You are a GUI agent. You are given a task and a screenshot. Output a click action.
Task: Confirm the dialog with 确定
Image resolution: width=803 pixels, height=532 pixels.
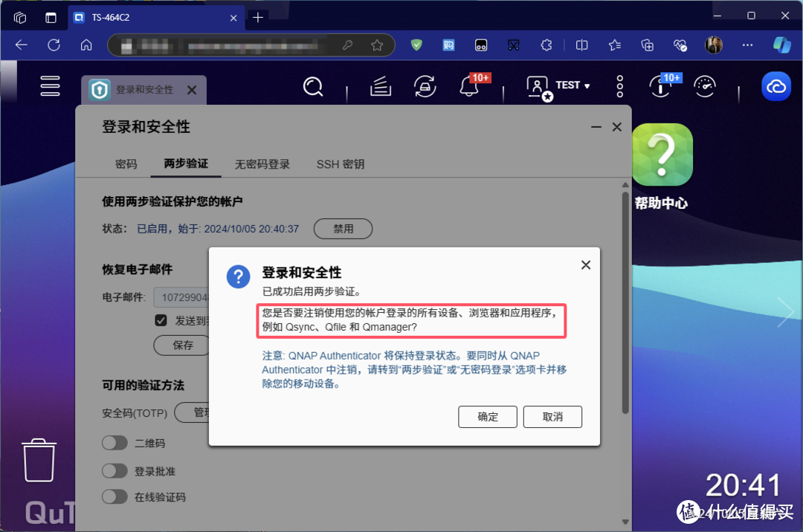pos(487,416)
